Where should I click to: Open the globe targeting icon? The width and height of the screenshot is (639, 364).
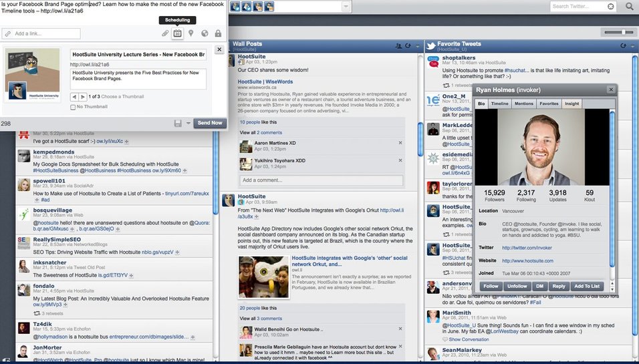205,33
